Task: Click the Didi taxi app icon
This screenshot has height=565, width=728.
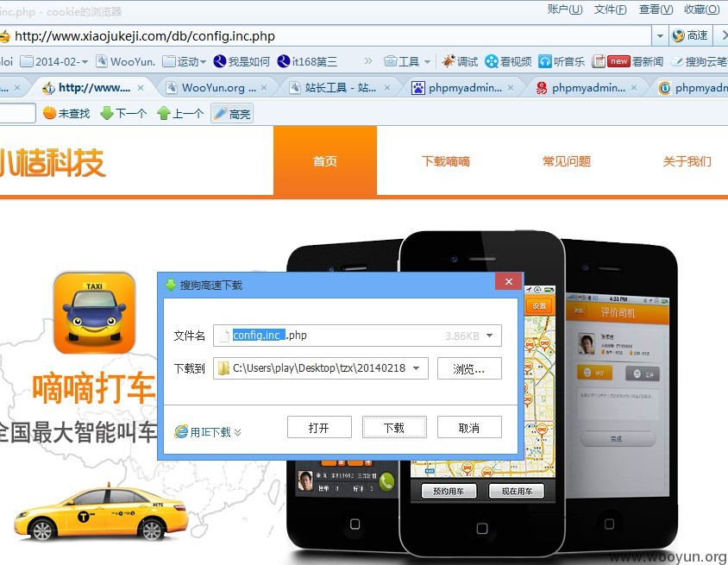Action: point(94,313)
